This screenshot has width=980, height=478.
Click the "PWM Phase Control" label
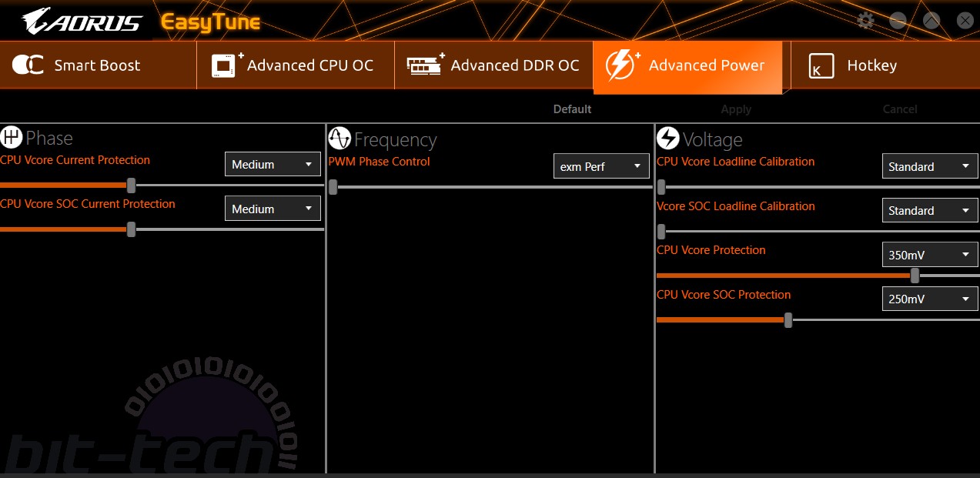coord(379,162)
